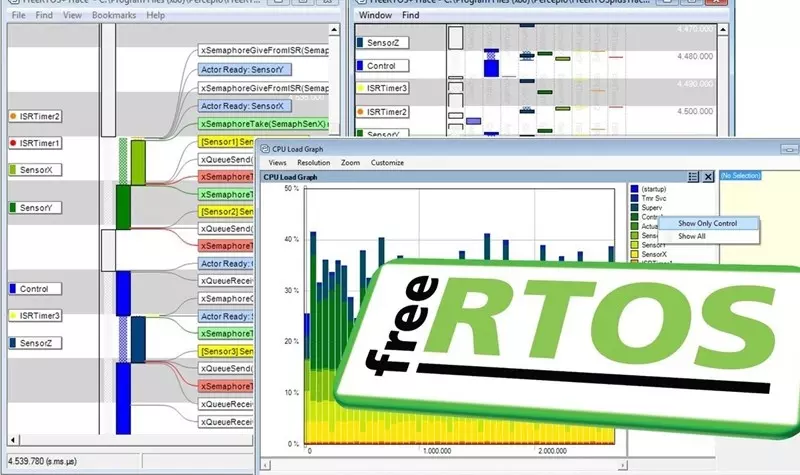Screen dimensions: 800x475
Task: Select Control label in right trace window
Action: point(382,66)
